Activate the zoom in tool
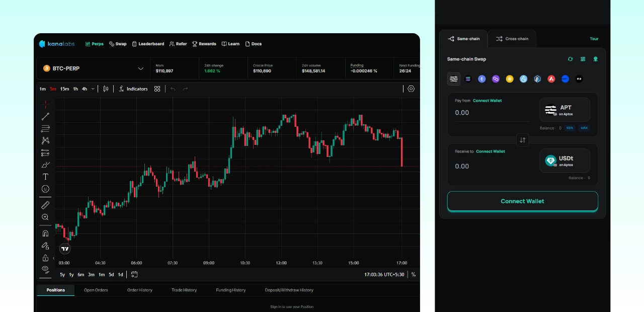The image size is (644, 312). tap(45, 217)
